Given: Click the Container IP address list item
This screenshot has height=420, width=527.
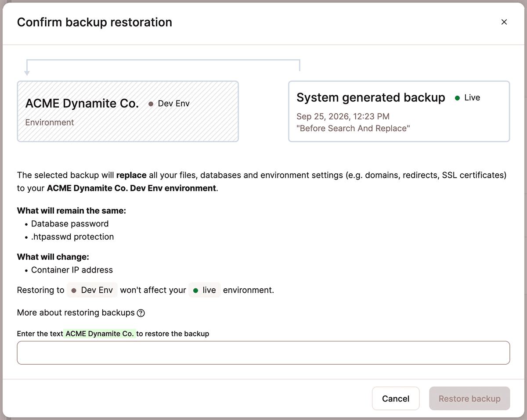Looking at the screenshot, I should tap(72, 270).
